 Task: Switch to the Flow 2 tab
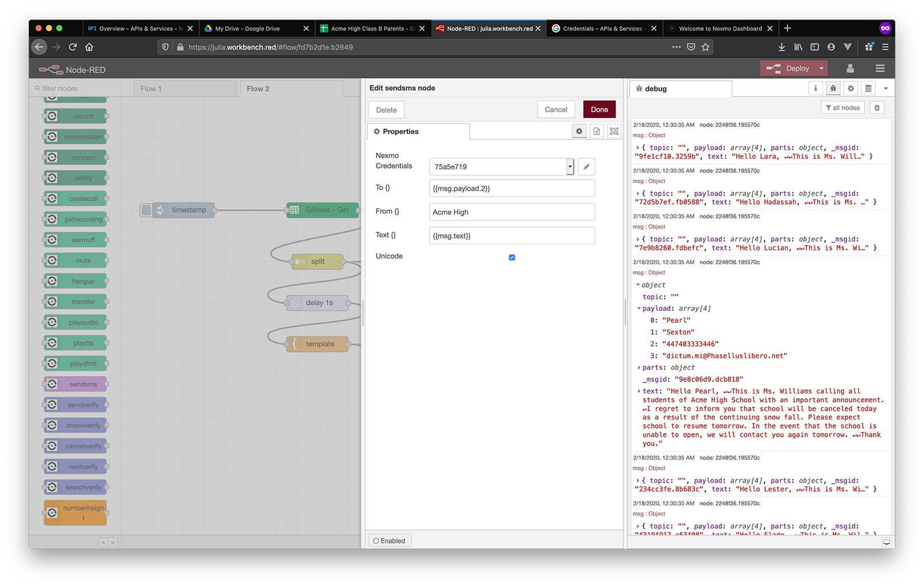[292, 88]
